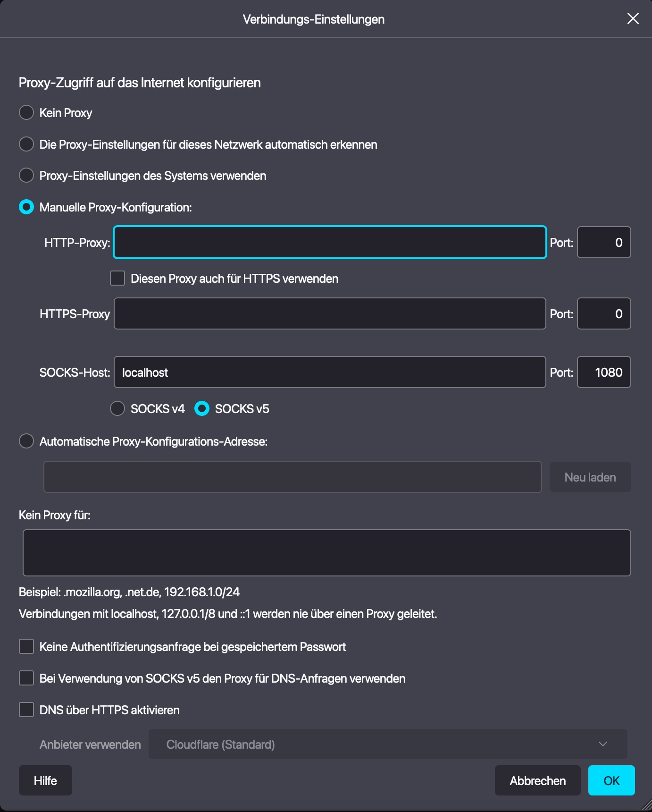Close the Verbindungs-Einstellungen dialog
The width and height of the screenshot is (652, 812).
tap(633, 18)
